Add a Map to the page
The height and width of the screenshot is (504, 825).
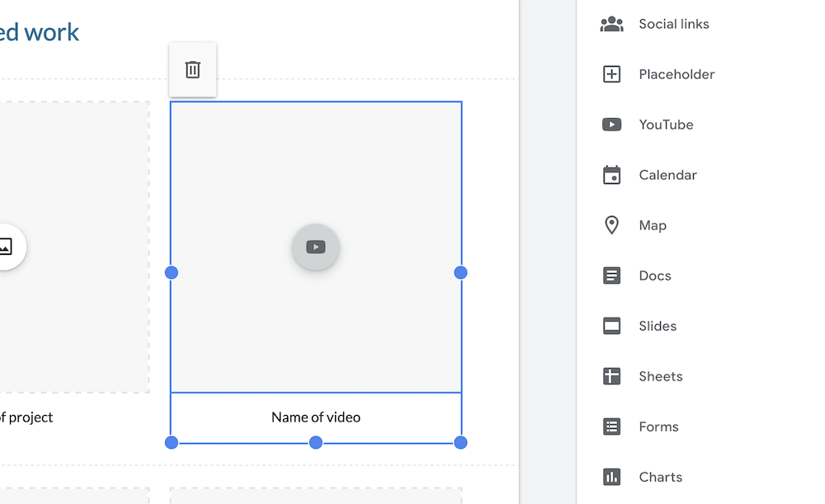click(x=652, y=224)
